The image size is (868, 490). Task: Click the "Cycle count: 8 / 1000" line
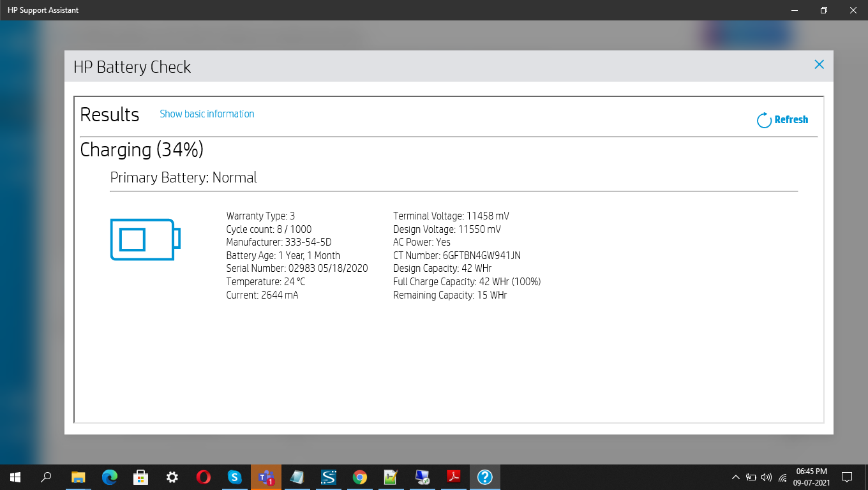point(269,229)
